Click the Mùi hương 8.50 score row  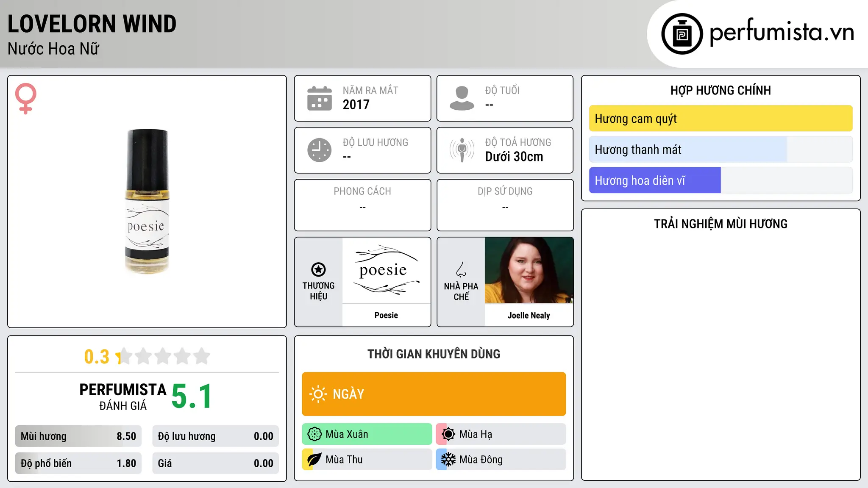pyautogui.click(x=78, y=436)
